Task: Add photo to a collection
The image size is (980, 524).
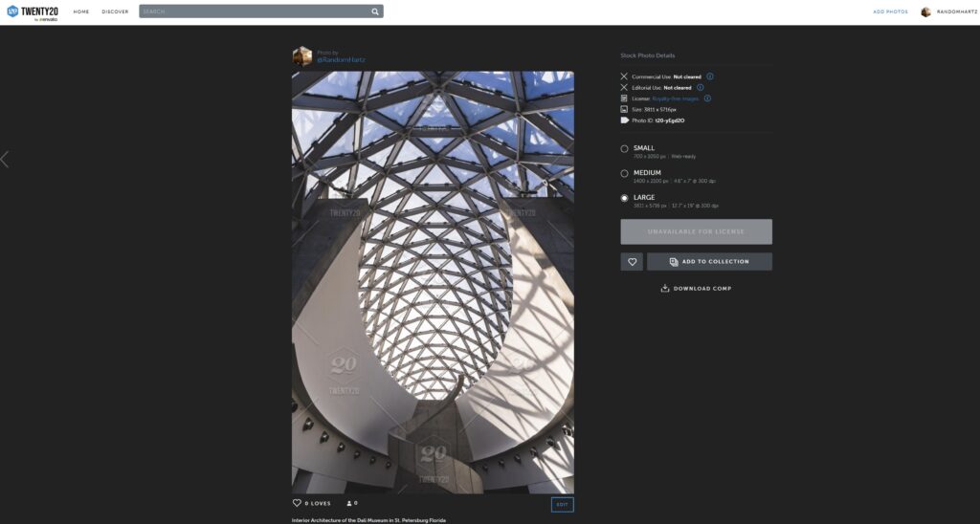Action: [x=709, y=262]
